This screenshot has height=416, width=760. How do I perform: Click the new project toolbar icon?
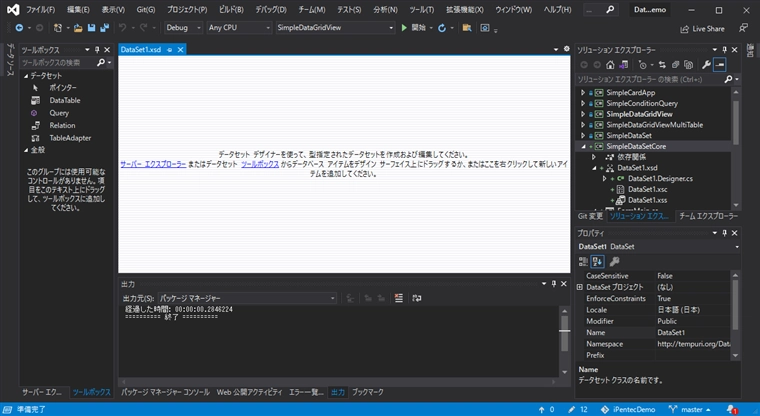58,28
